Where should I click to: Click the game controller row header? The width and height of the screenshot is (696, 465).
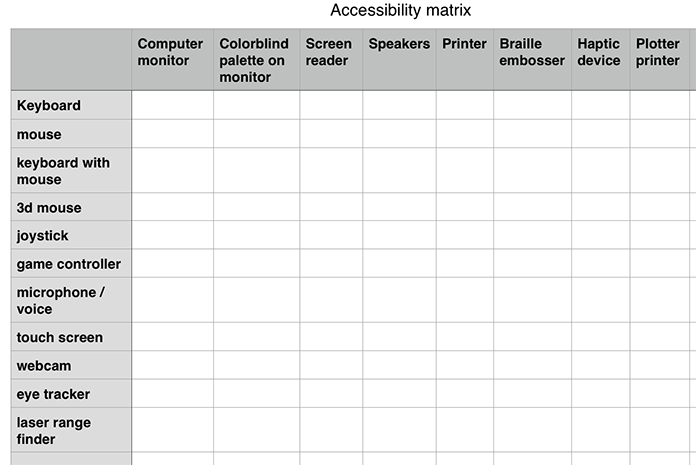click(x=71, y=264)
